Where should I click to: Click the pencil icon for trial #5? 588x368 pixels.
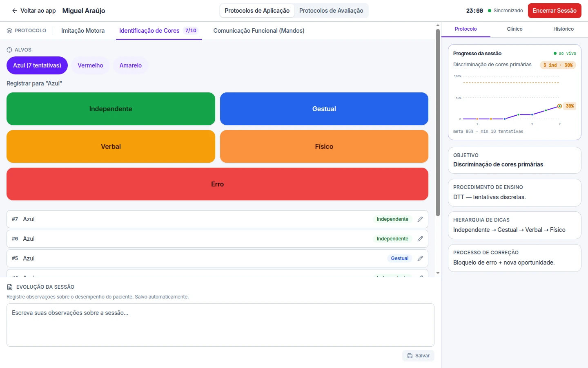point(420,258)
